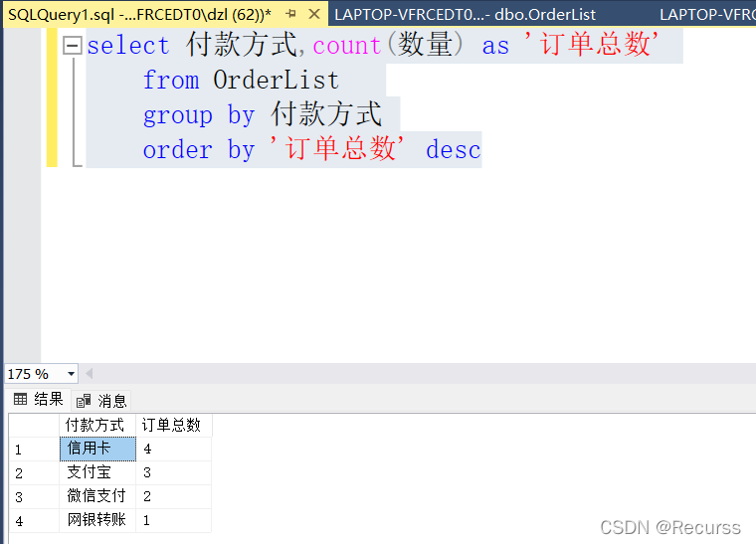Image resolution: width=756 pixels, height=544 pixels.
Task: Switch to the 消息 messages tab
Action: [101, 401]
